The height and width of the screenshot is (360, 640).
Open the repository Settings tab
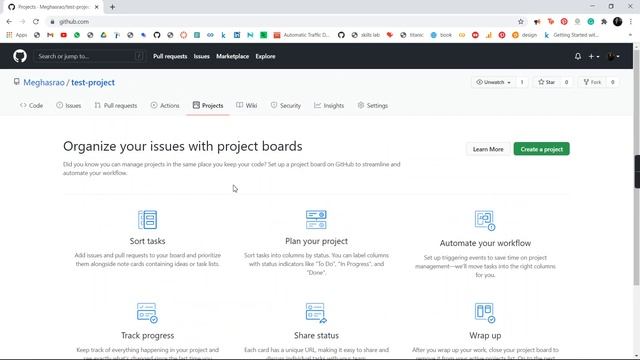[x=373, y=105]
